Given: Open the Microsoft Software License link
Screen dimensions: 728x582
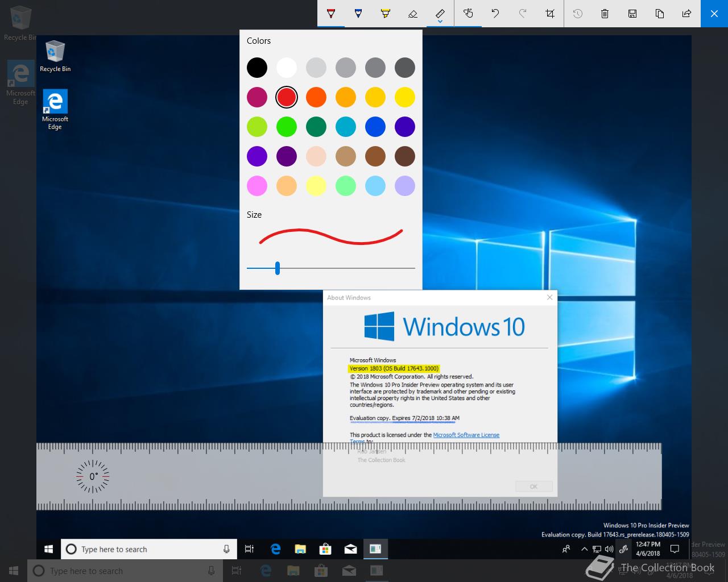Looking at the screenshot, I should pos(466,435).
